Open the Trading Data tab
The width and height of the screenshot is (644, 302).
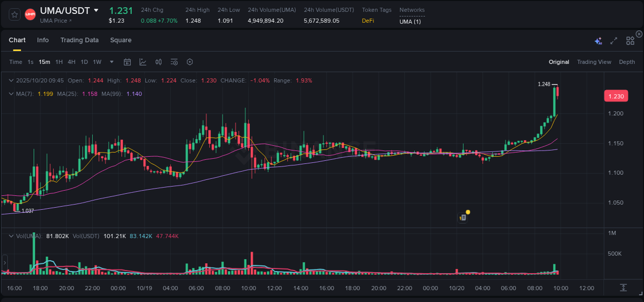79,40
